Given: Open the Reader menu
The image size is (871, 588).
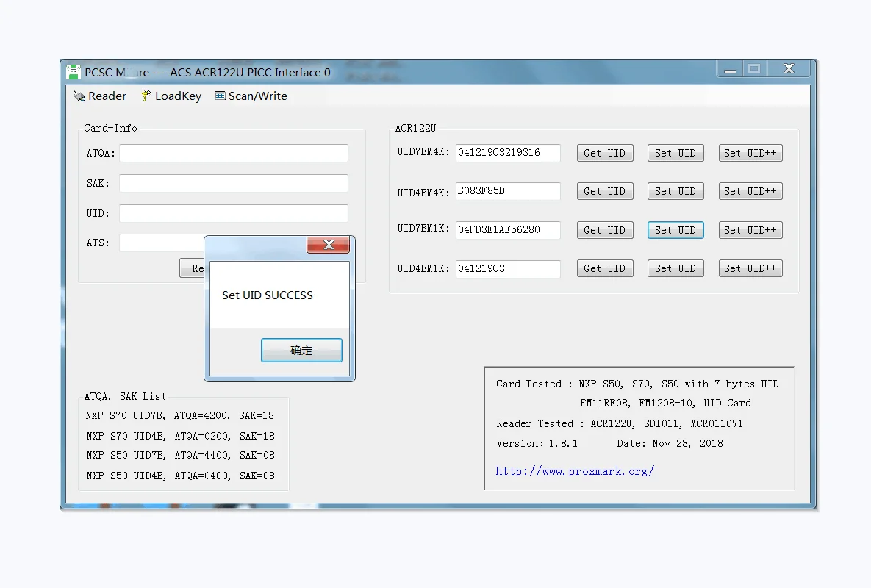Looking at the screenshot, I should tap(100, 96).
